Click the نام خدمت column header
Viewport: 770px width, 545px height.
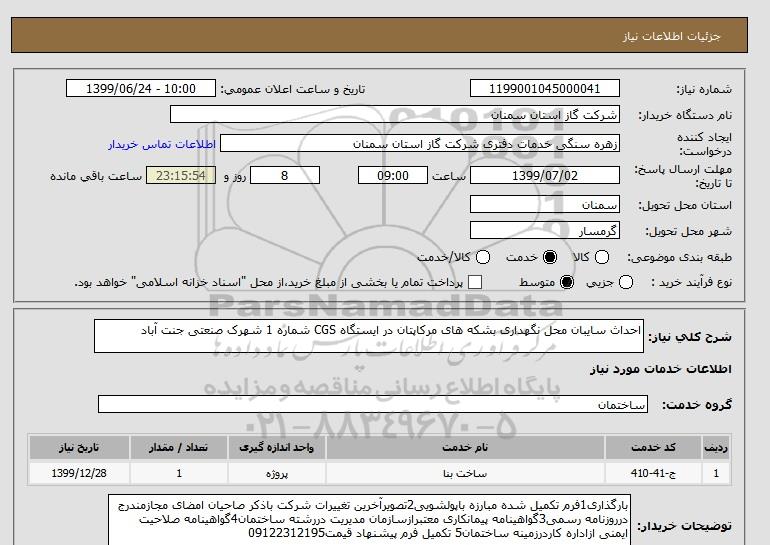click(x=465, y=447)
